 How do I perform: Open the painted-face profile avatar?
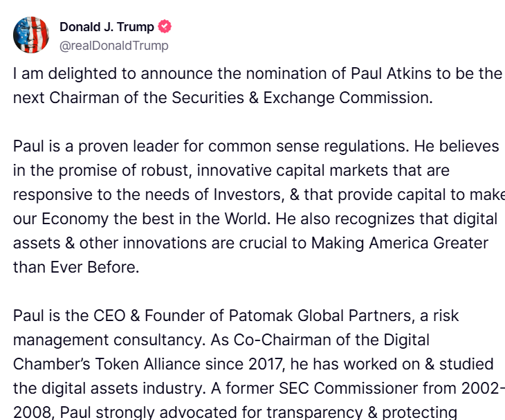click(x=31, y=35)
